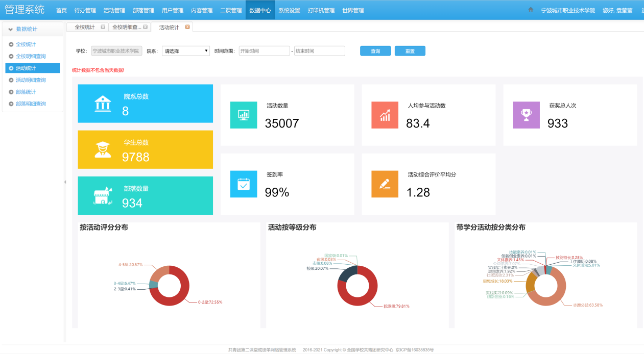Click the bullet icon beside 活动明细查询
Screen dimensions: 644x354
click(x=11, y=80)
